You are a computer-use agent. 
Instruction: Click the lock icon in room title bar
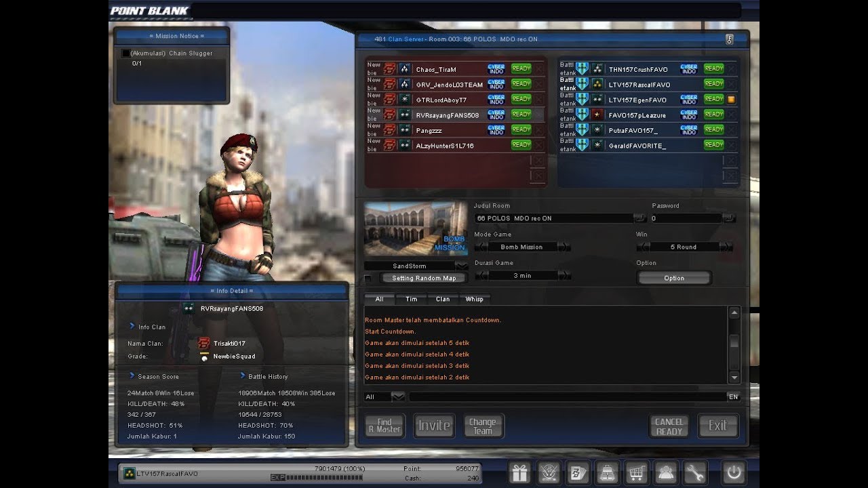pos(730,39)
